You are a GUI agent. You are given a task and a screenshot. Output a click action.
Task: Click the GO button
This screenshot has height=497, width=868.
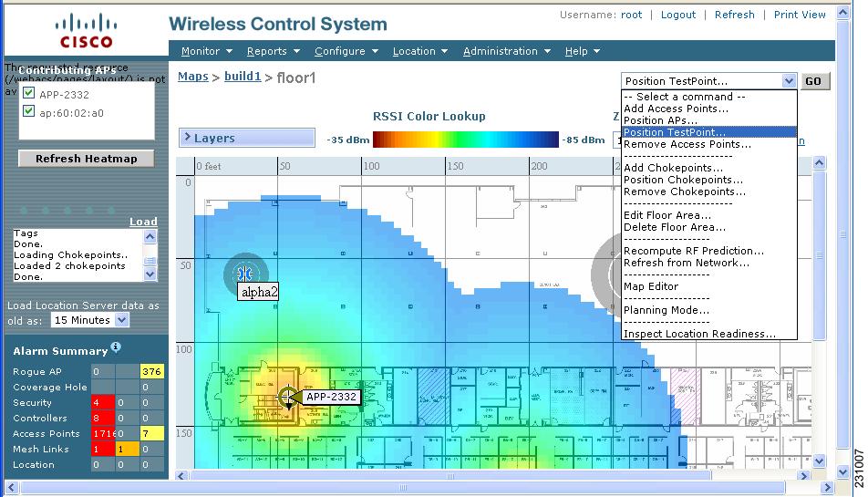813,81
